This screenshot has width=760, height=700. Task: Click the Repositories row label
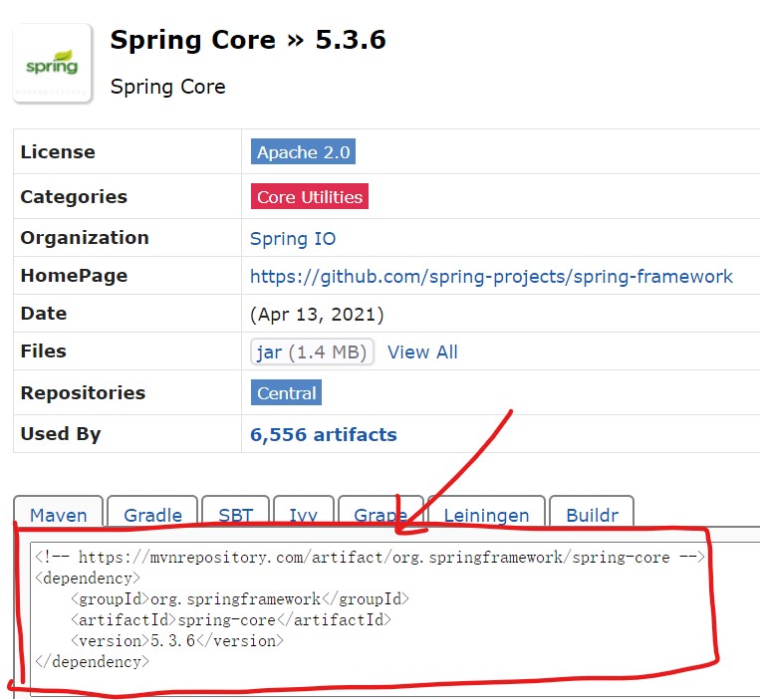pyautogui.click(x=83, y=393)
